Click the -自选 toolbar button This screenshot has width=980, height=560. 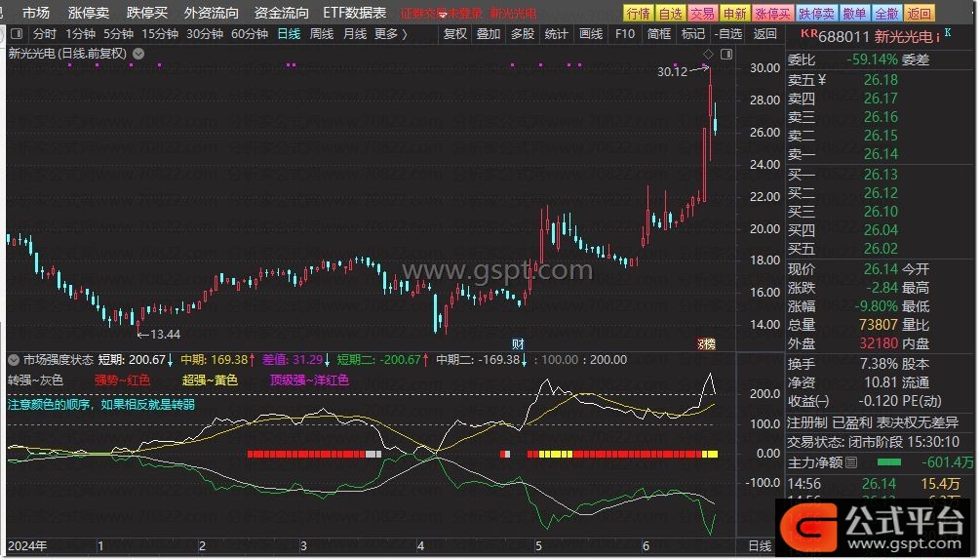point(728,34)
